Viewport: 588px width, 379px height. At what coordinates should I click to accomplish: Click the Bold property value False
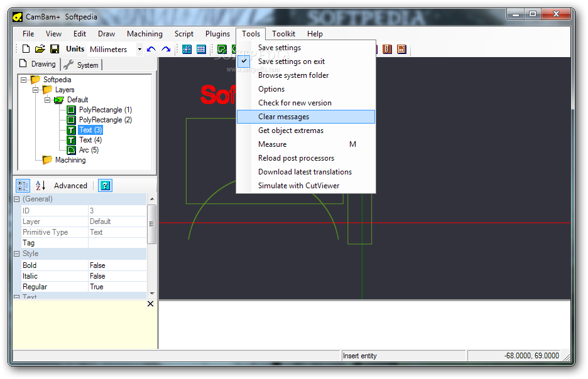point(117,265)
